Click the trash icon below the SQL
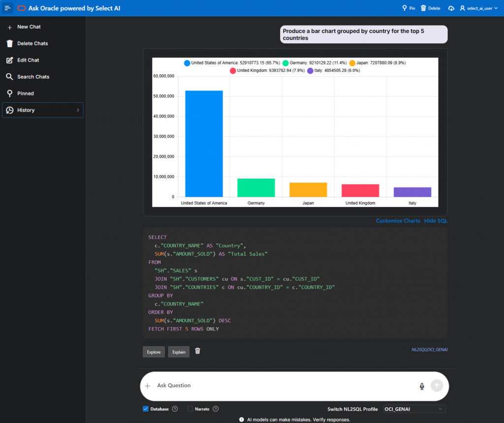The image size is (504, 423). [x=197, y=351]
